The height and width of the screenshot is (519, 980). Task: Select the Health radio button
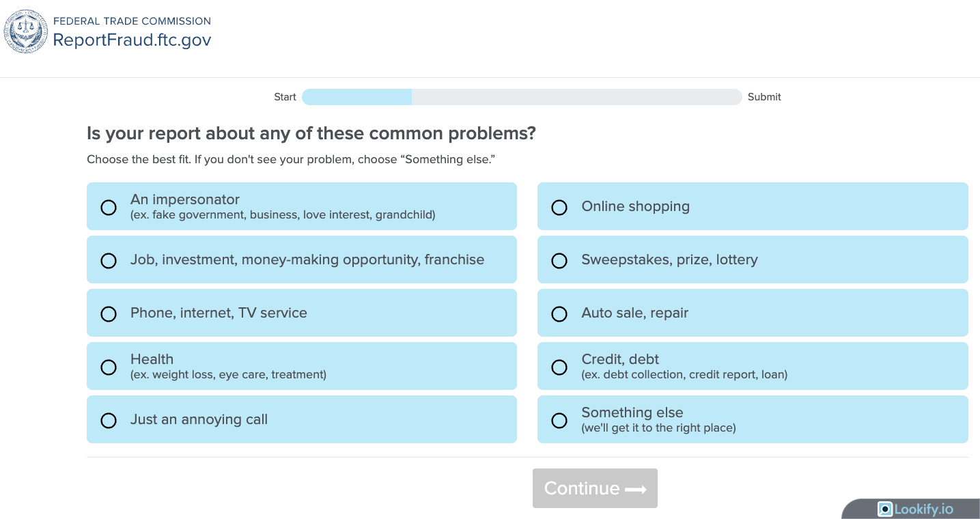[109, 367]
